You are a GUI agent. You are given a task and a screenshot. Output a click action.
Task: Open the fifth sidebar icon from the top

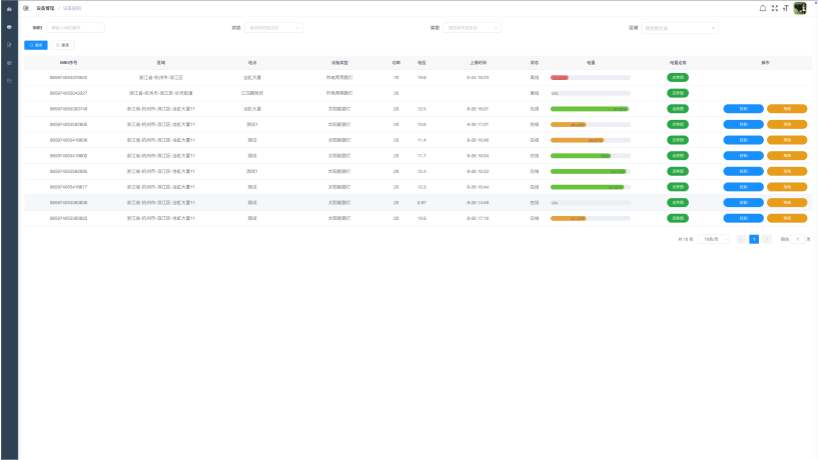(x=9, y=80)
